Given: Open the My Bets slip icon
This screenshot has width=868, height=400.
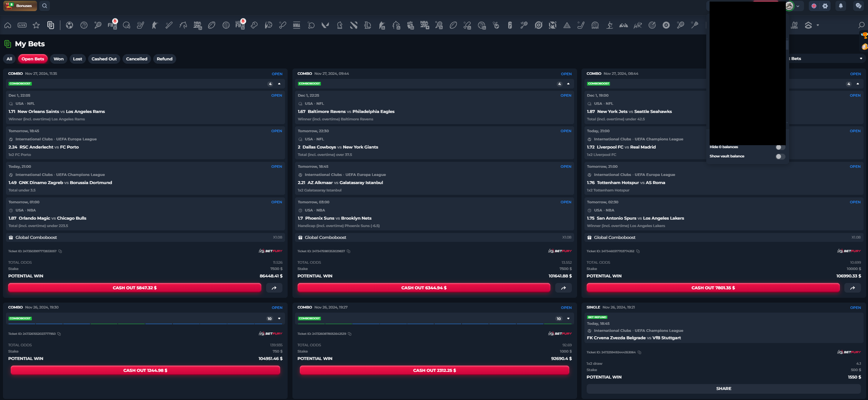Looking at the screenshot, I should (51, 25).
